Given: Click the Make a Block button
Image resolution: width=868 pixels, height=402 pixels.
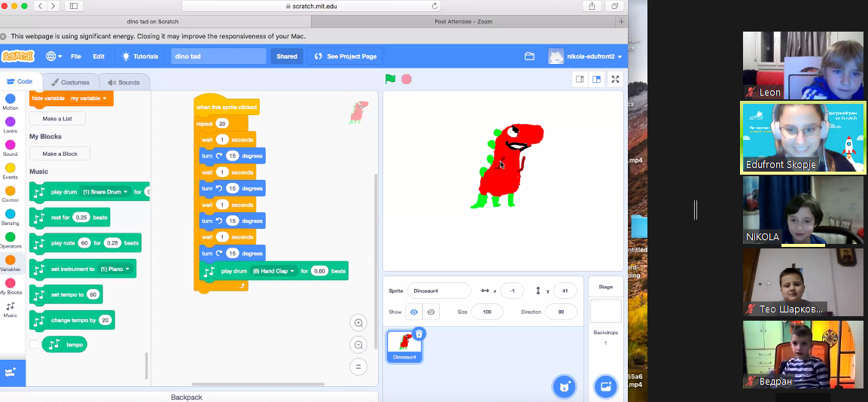Looking at the screenshot, I should pos(59,154).
